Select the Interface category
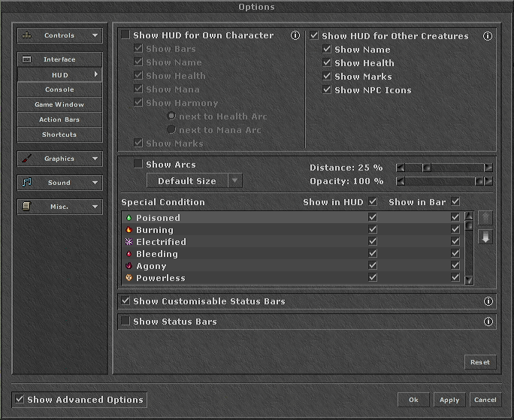 59,59
